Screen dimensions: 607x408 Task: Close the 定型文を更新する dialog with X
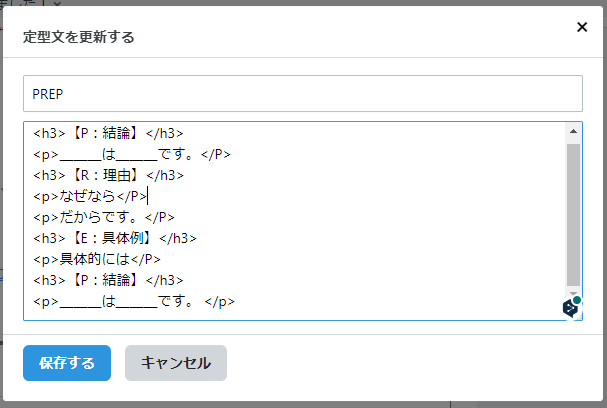(582, 27)
